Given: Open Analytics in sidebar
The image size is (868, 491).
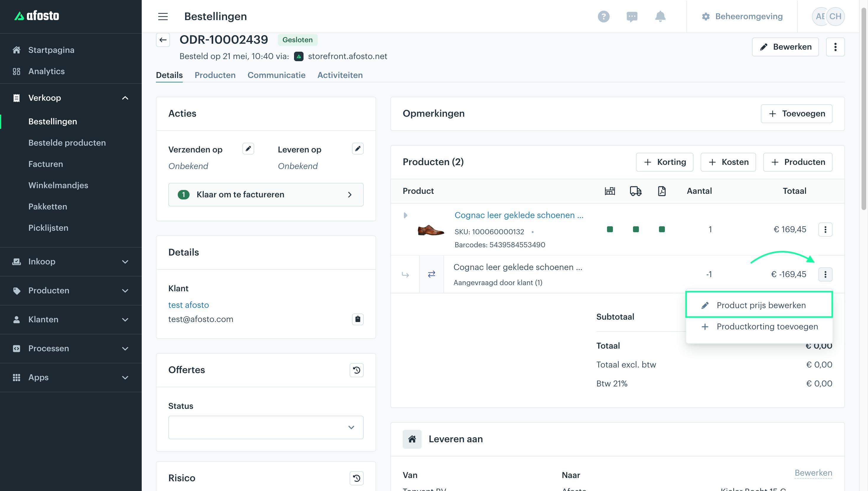Looking at the screenshot, I should [x=47, y=71].
